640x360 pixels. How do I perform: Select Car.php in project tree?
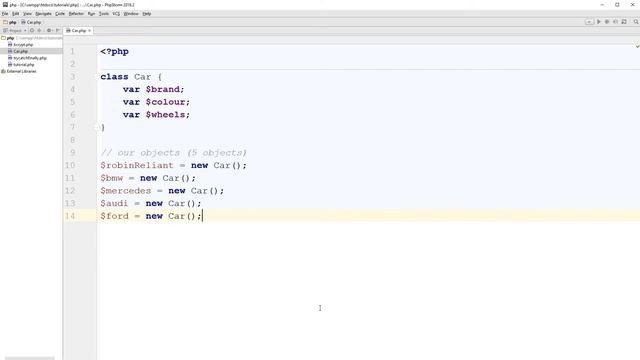pos(20,51)
